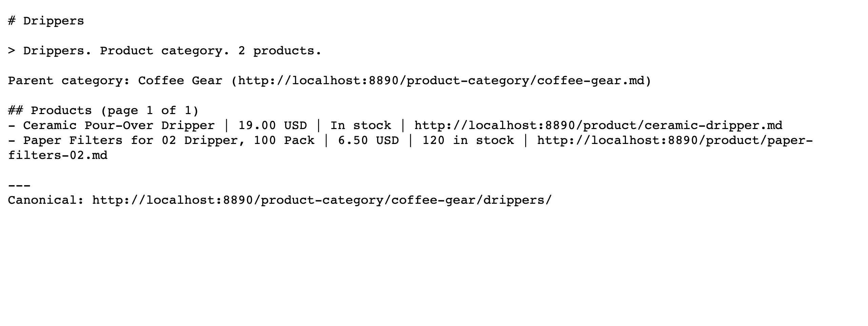This screenshot has width=868, height=326.
Task: Click the canonical drippers category URL
Action: pyautogui.click(x=322, y=200)
